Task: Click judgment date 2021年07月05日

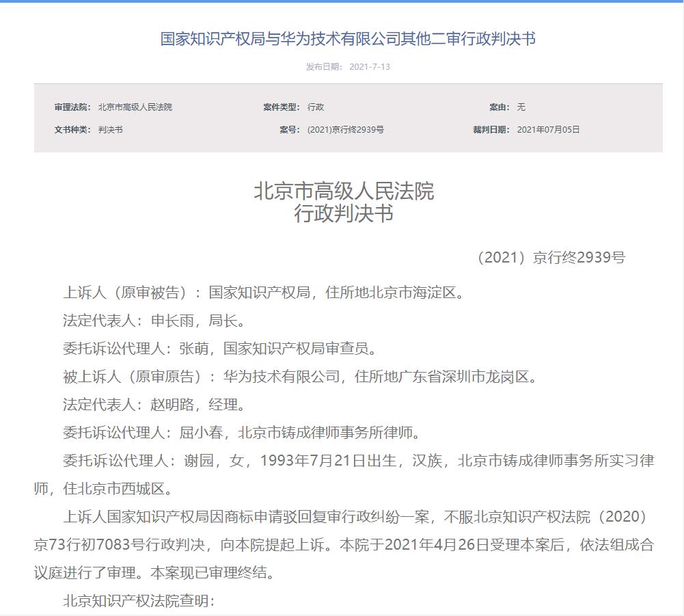Action: (x=548, y=130)
